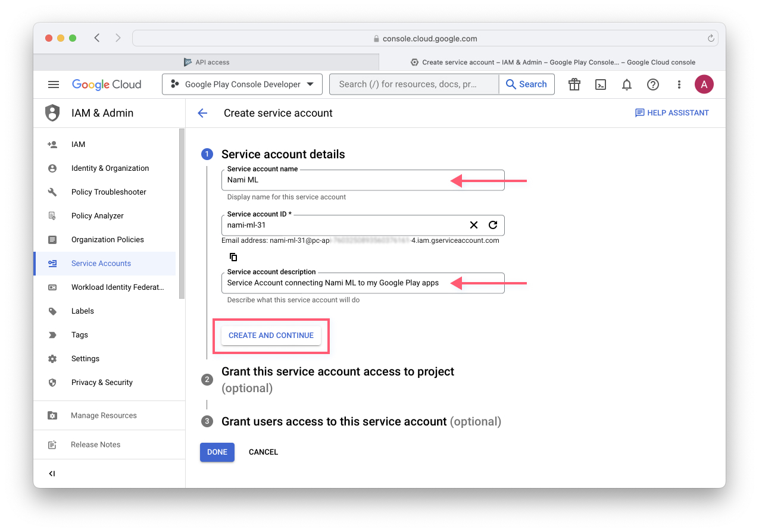
Task: Click the Policy Troubleshooter wrench icon
Action: (52, 192)
